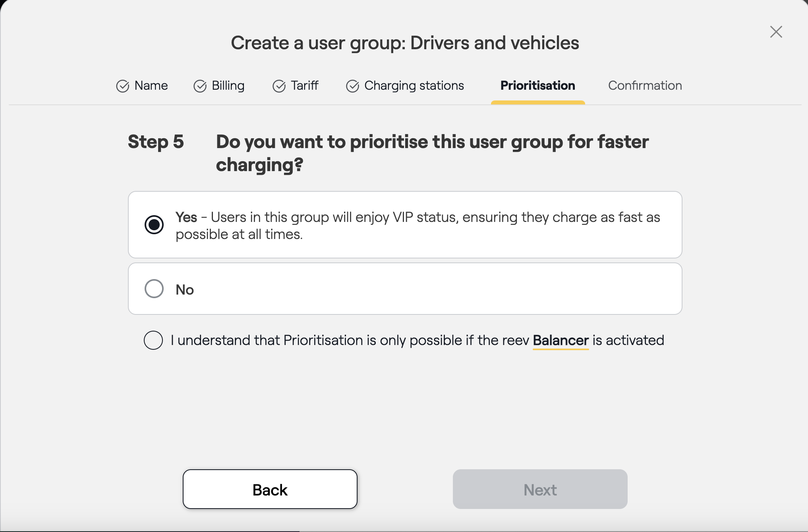
Task: Select the Prioritisation tab
Action: click(537, 86)
